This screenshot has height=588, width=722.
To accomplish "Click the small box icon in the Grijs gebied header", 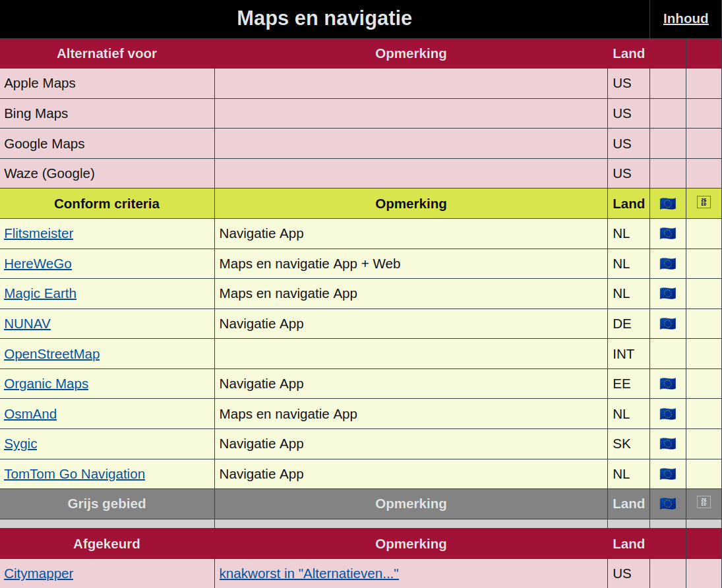I will [x=704, y=502].
